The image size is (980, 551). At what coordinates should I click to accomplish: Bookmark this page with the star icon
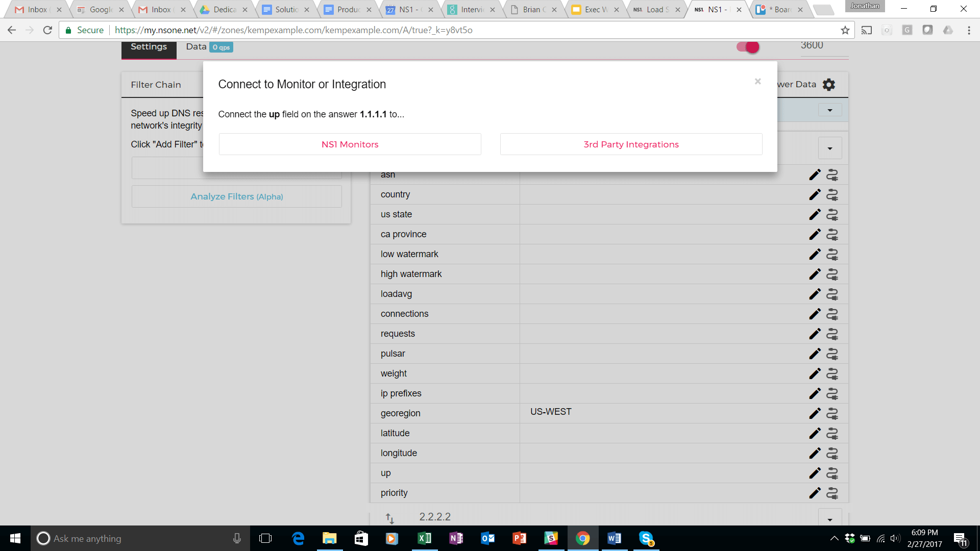coord(845,30)
